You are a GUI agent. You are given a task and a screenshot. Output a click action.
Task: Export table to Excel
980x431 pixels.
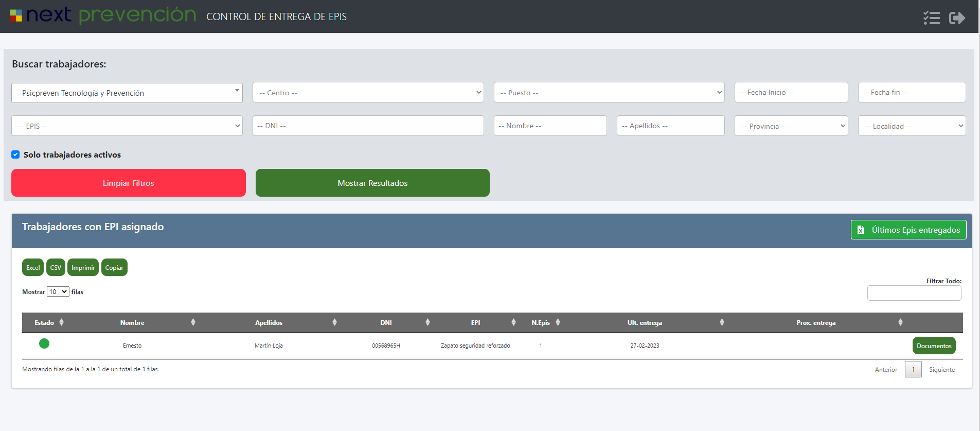[33, 268]
